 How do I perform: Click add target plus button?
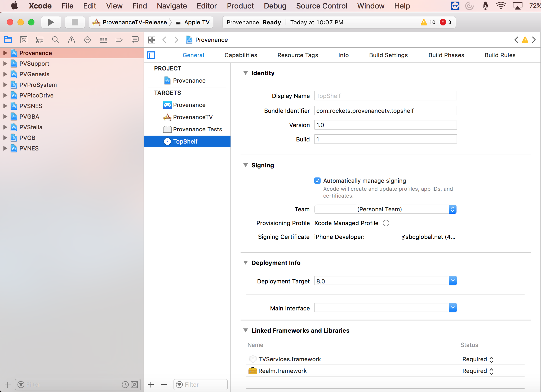pyautogui.click(x=151, y=384)
